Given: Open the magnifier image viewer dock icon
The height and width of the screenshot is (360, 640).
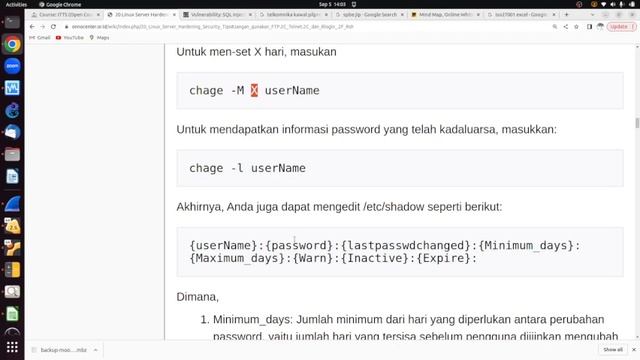Looking at the screenshot, I should click(12, 292).
